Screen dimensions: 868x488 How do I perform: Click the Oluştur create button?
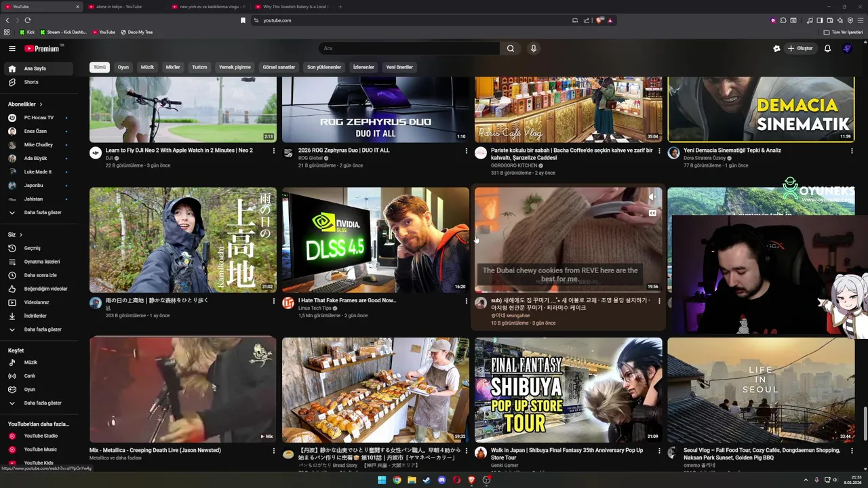pyautogui.click(x=801, y=49)
